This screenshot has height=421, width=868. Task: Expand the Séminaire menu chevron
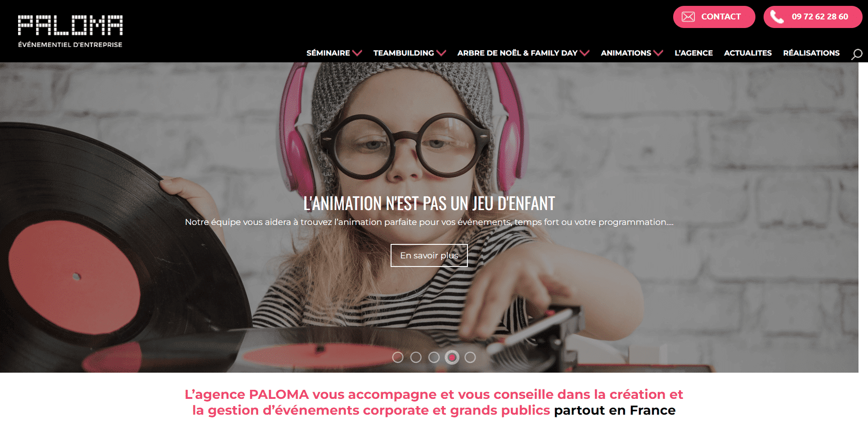pos(357,53)
